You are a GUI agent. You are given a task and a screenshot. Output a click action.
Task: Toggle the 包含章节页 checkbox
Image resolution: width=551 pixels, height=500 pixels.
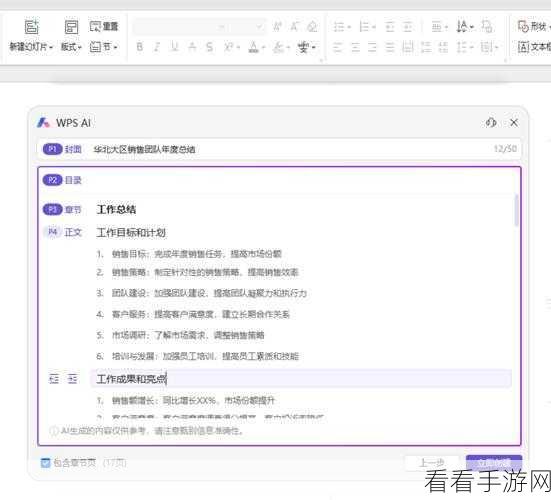46,463
